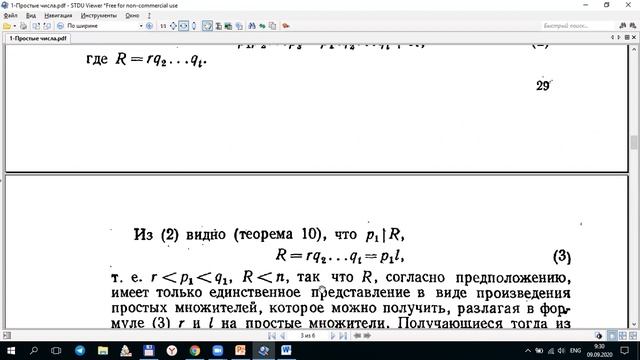Screen dimensions: 640x360
Task: Rotate page left toolbar icon
Action: pyautogui.click(x=36, y=26)
